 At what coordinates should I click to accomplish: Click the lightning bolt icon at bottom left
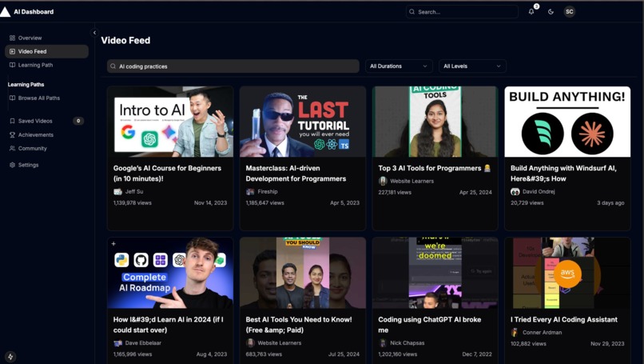point(10,357)
